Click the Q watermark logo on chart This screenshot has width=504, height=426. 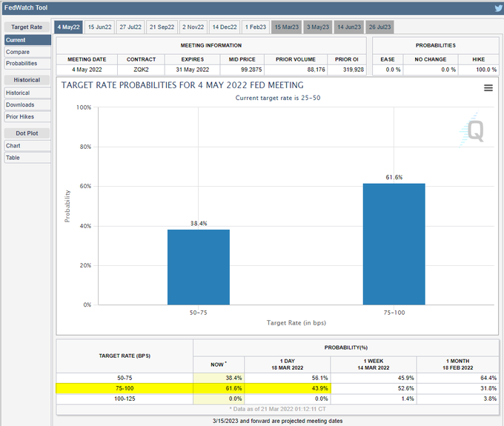(x=474, y=132)
